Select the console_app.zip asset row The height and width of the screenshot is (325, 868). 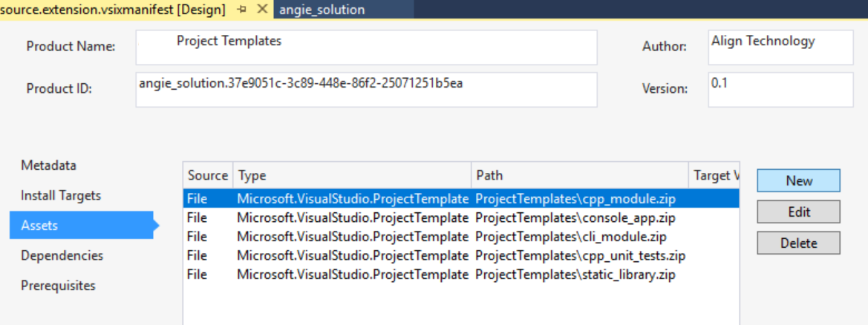[460, 218]
